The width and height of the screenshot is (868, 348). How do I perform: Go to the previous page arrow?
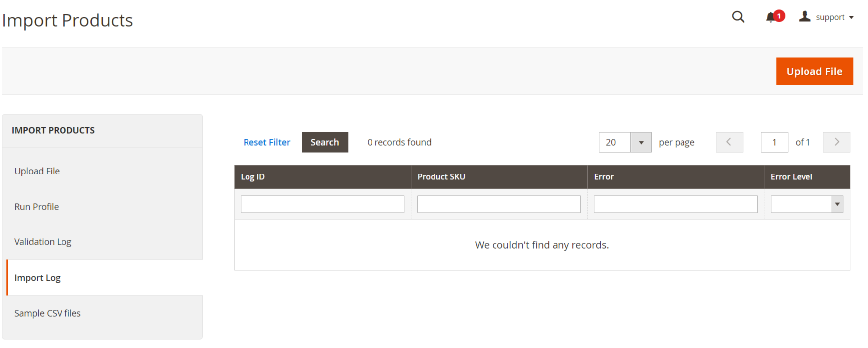(729, 142)
